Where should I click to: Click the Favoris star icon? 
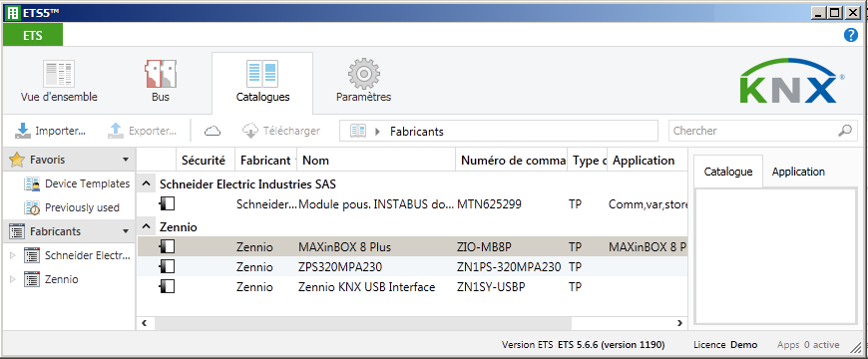pyautogui.click(x=17, y=160)
